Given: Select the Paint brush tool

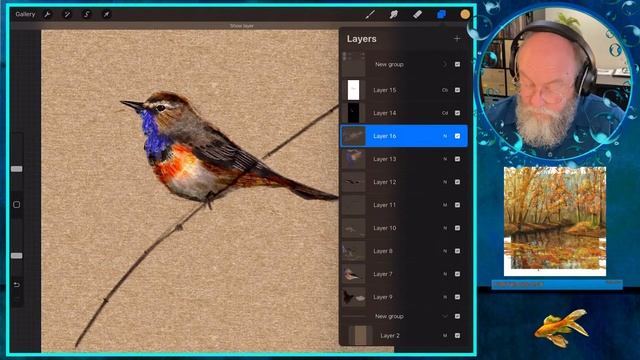Looking at the screenshot, I should (370, 15).
